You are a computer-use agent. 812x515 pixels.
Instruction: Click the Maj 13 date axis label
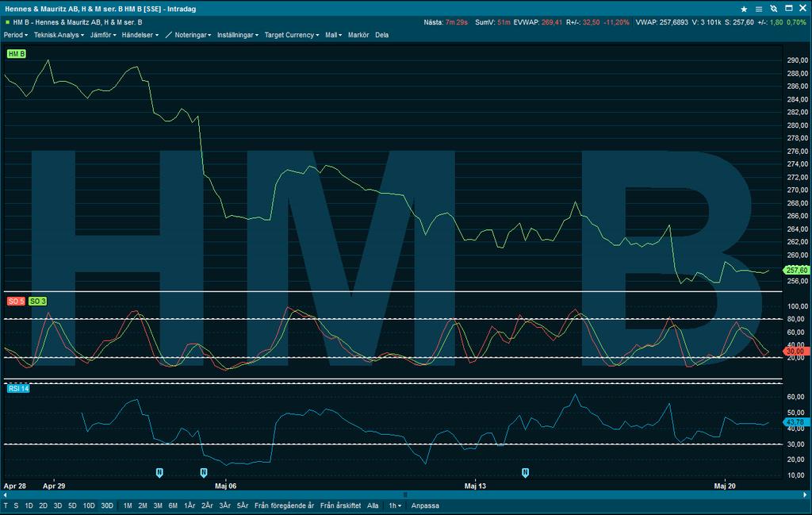coord(475,486)
